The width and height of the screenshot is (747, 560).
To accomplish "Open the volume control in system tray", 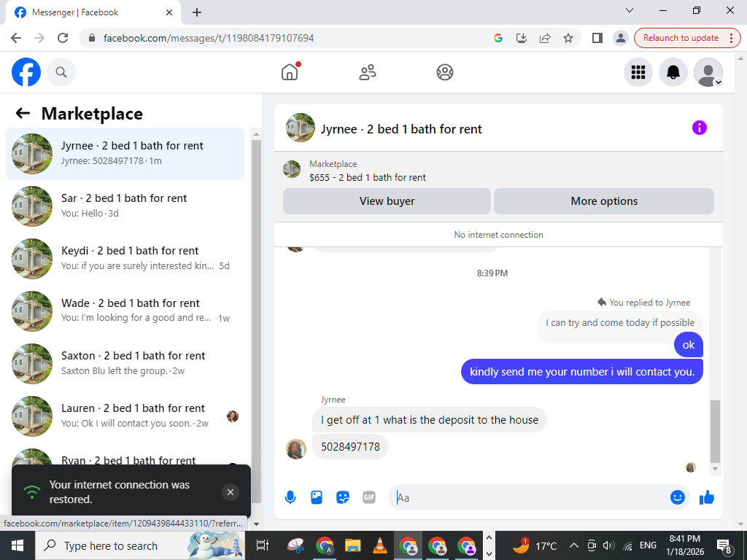I will [608, 545].
